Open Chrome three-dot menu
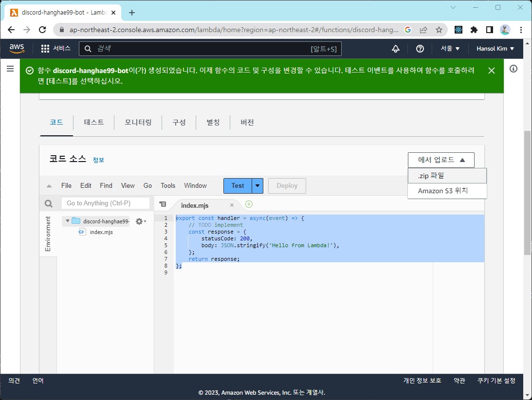The height and width of the screenshot is (400, 532). pyautogui.click(x=521, y=30)
